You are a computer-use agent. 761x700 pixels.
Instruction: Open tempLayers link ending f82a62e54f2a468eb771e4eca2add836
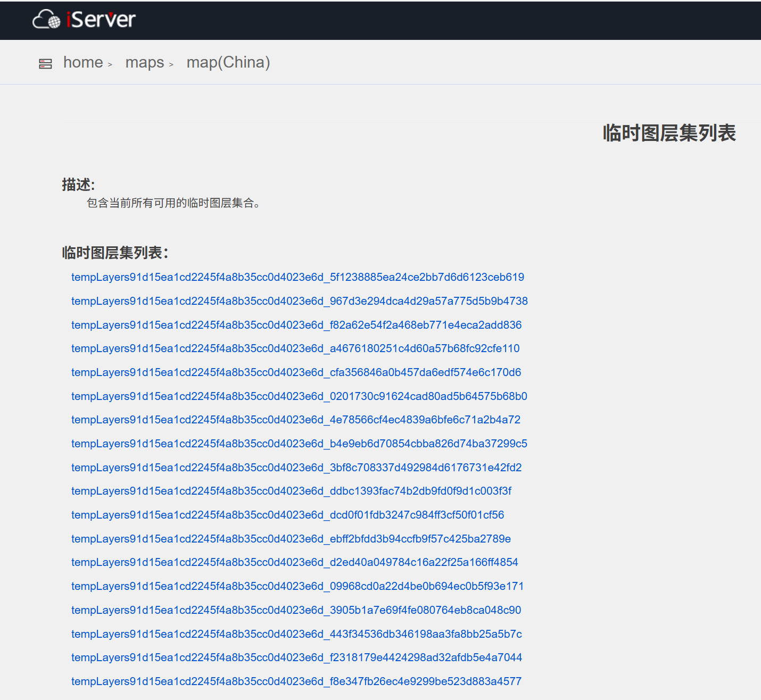[x=296, y=325]
